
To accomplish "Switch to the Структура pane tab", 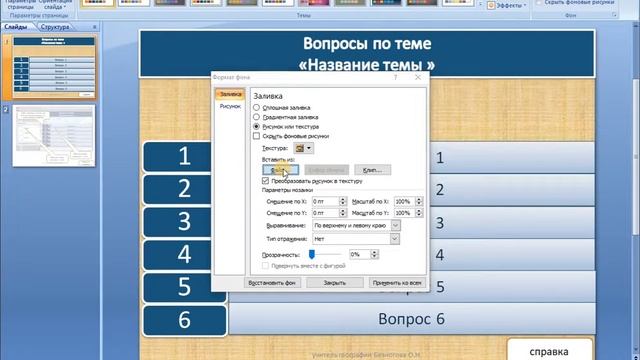I will [x=55, y=27].
